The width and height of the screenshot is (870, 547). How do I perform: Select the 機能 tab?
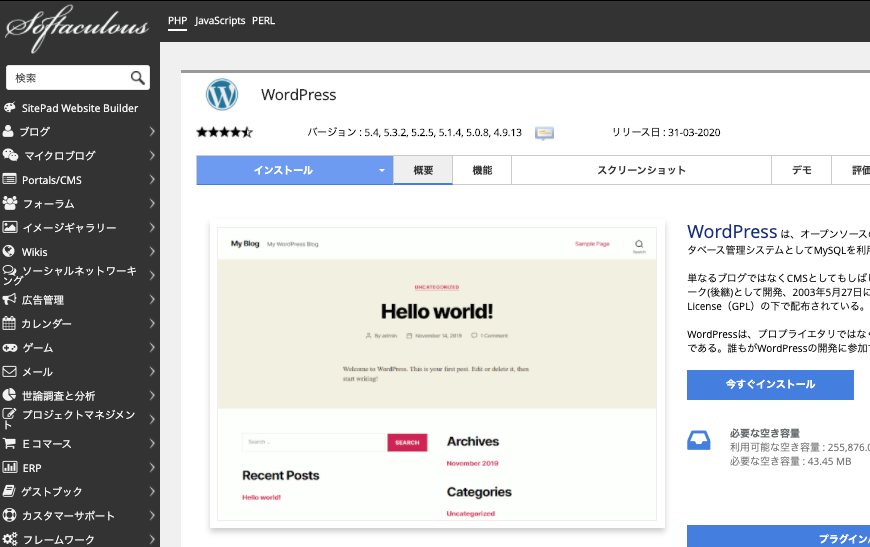click(x=482, y=170)
